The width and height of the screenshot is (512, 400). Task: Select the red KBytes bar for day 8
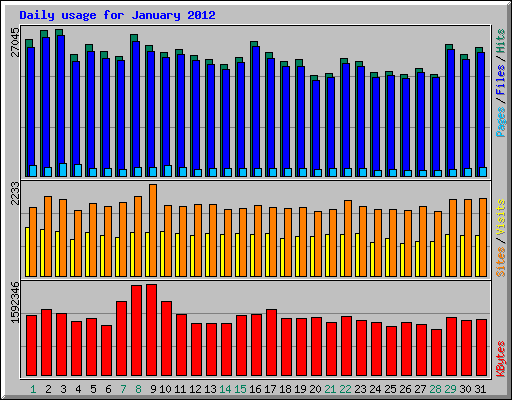[x=137, y=331]
